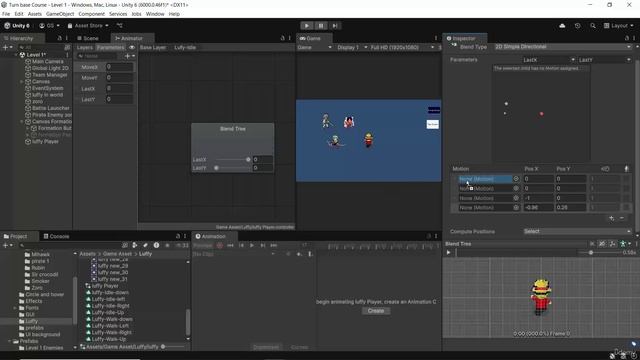Open the Full HD resolution dropdown
This screenshot has height=360, width=640.
tap(402, 47)
